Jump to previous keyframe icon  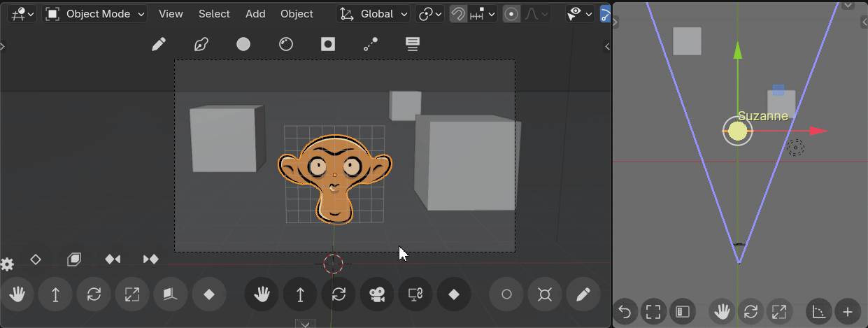pyautogui.click(x=113, y=259)
